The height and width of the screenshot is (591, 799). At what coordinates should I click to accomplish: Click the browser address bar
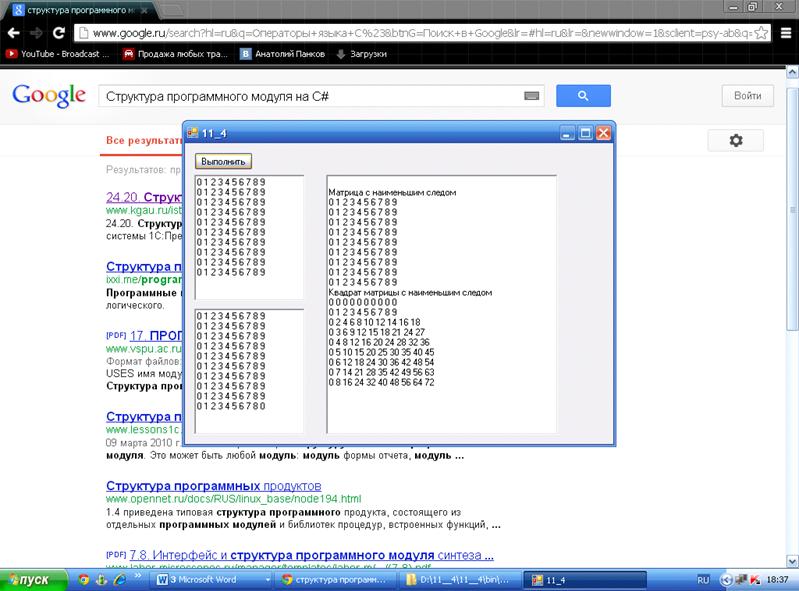420,32
